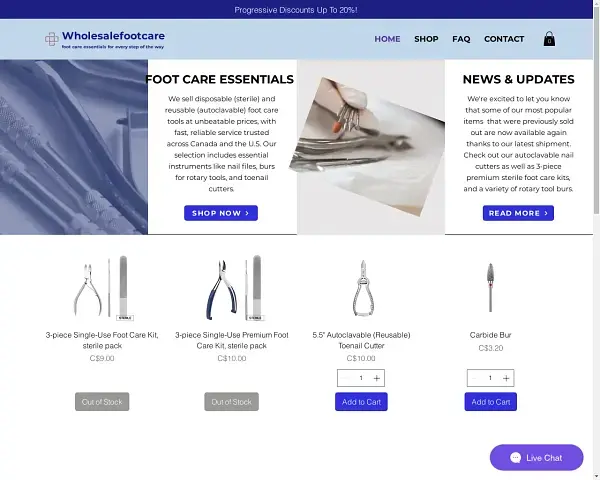Click the SHOP NOW button
Viewport: 600px width, 480px height.
click(x=221, y=213)
